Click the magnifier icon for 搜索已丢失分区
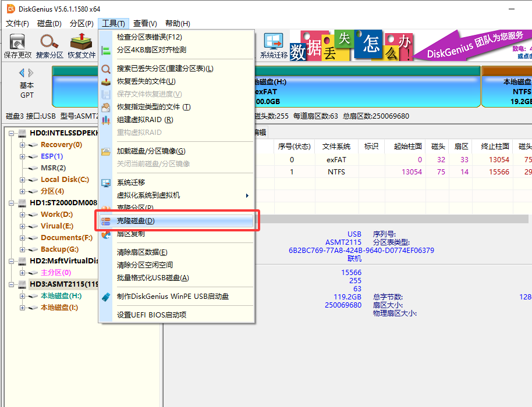The height and width of the screenshot is (407, 532). tap(106, 69)
